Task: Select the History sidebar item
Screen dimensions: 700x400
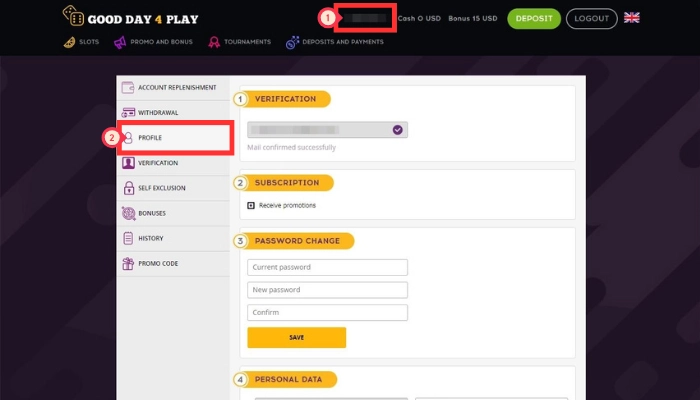Action: click(151, 238)
